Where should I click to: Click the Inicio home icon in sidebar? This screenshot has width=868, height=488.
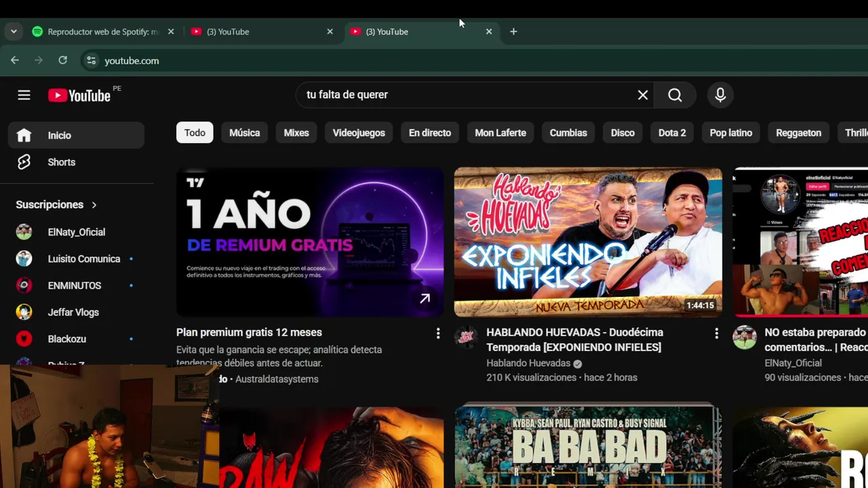pos(24,136)
